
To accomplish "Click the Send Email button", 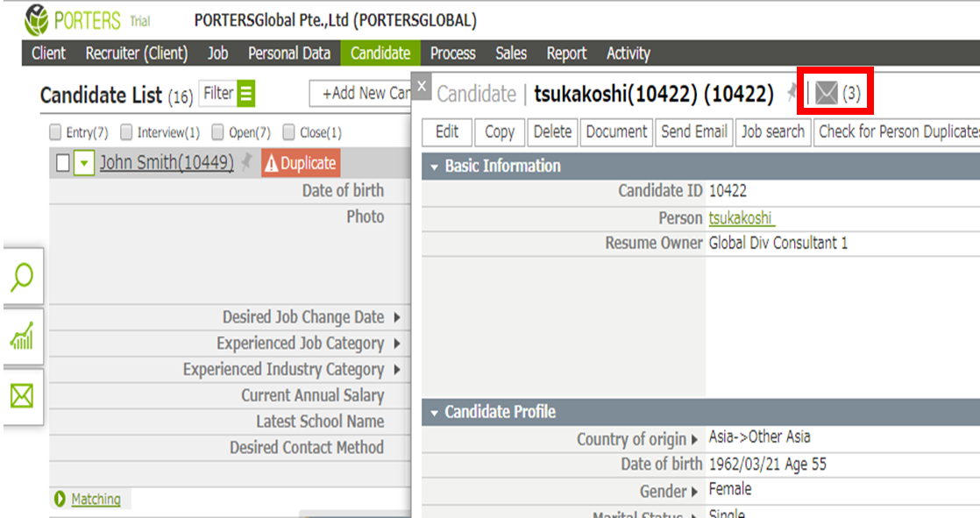I will (693, 131).
